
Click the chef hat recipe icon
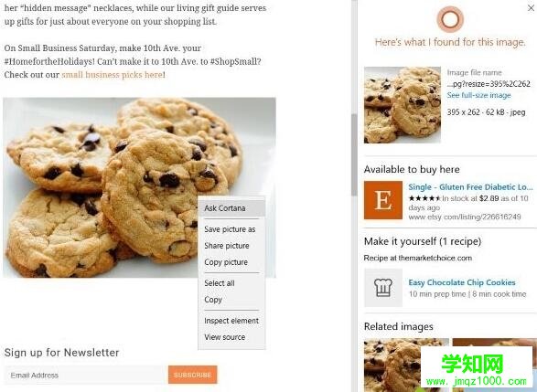coord(383,288)
